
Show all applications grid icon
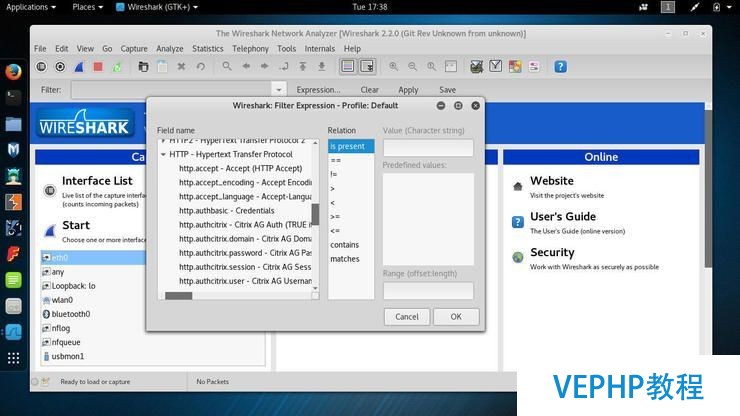pos(13,358)
